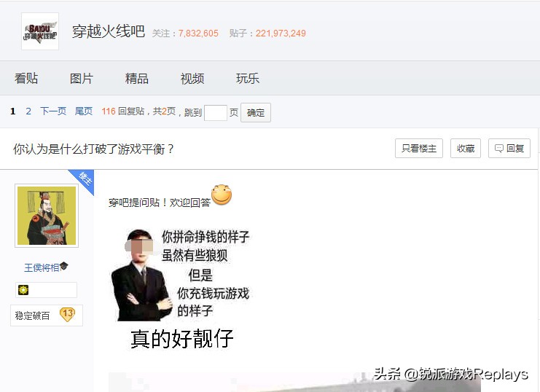The width and height of the screenshot is (540, 392).
Task: Click the 确定 confirm button
Action: tap(256, 113)
